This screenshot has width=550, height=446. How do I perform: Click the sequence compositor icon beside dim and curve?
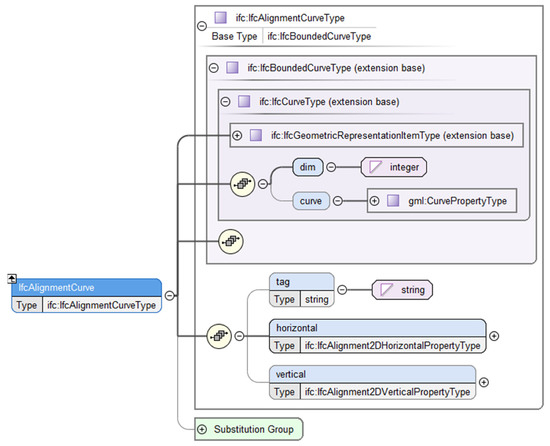pos(242,184)
